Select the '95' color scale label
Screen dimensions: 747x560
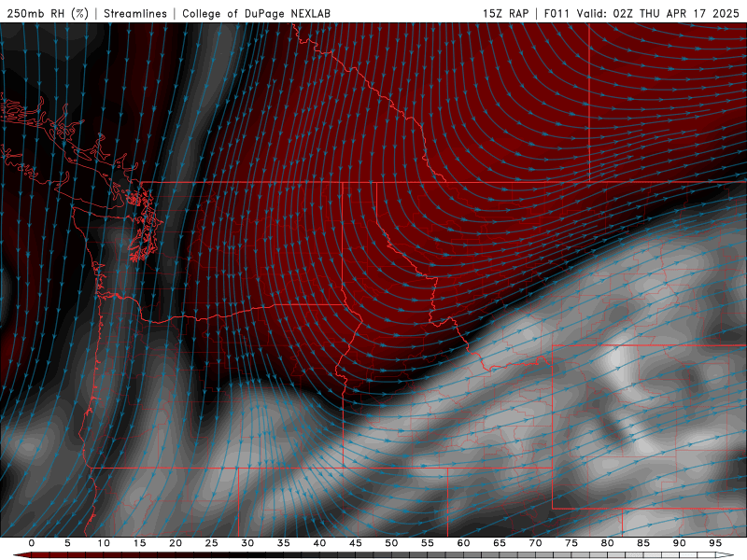(715, 543)
